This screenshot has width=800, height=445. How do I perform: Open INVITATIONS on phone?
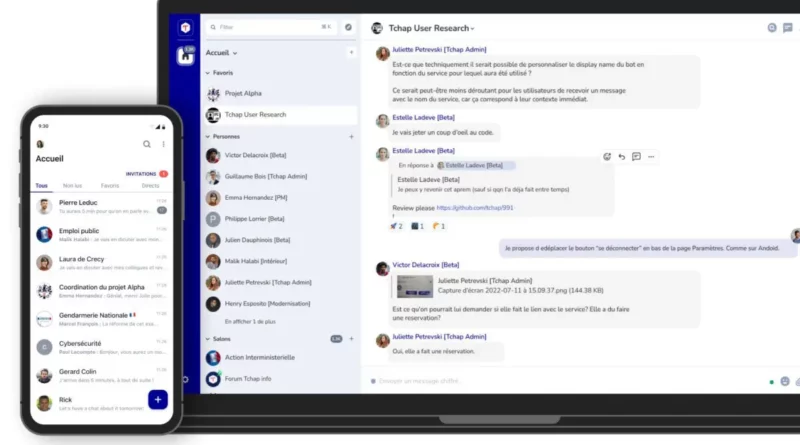pyautogui.click(x=146, y=174)
